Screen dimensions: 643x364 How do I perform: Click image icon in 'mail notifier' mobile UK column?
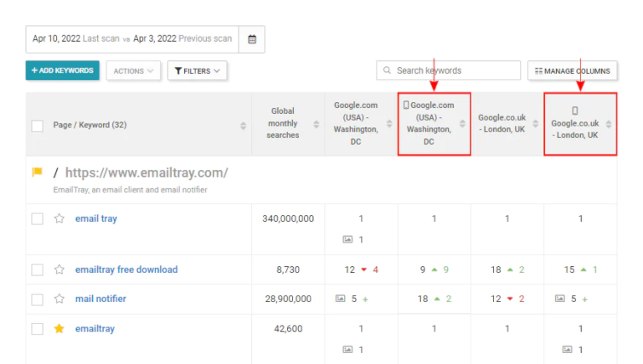point(560,299)
